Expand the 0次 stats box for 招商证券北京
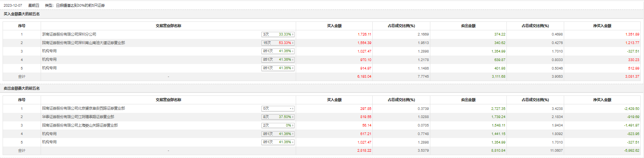The image size is (644, 158). coord(278,108)
